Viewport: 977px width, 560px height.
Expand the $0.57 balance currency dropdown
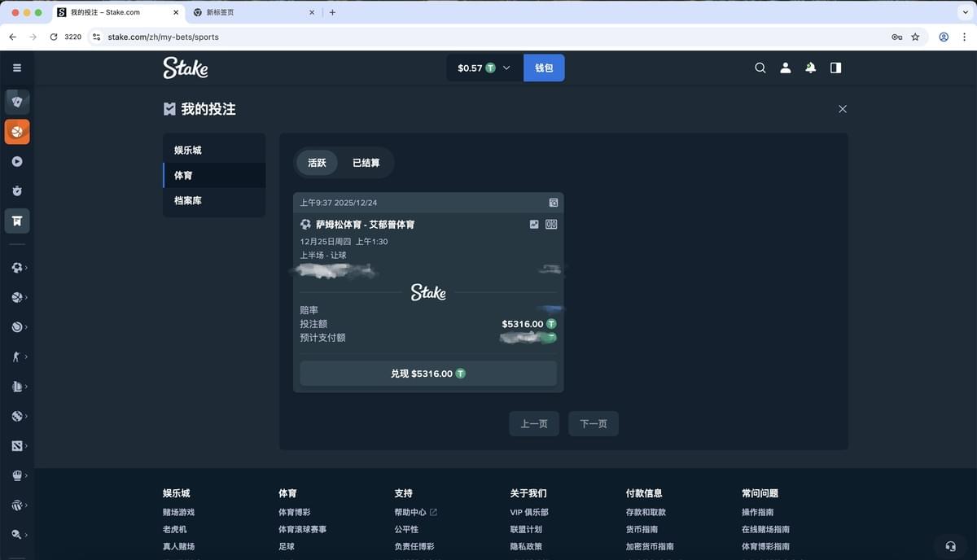(x=484, y=68)
